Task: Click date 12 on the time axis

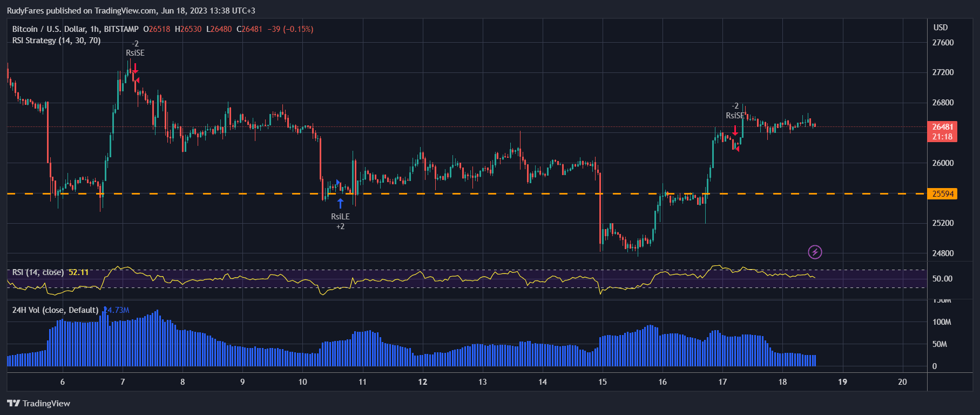Action: tap(422, 382)
